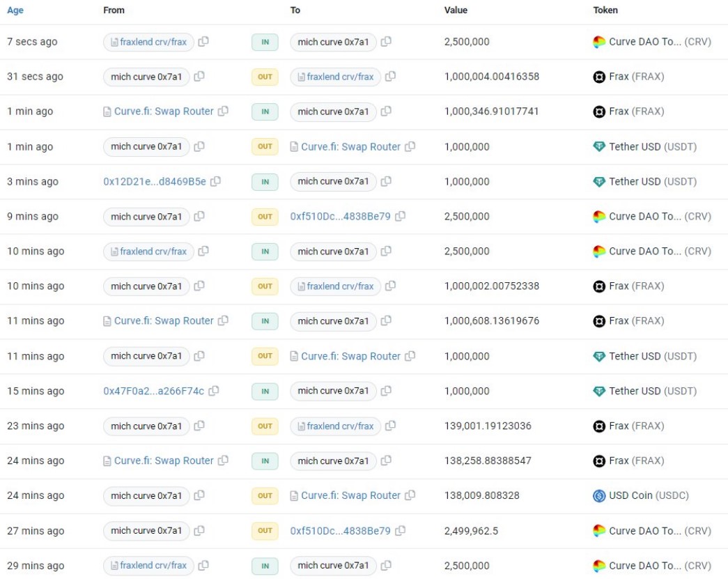Copy 0xf510Dc...4838Be79 address in 27 mins ago row

(400, 531)
